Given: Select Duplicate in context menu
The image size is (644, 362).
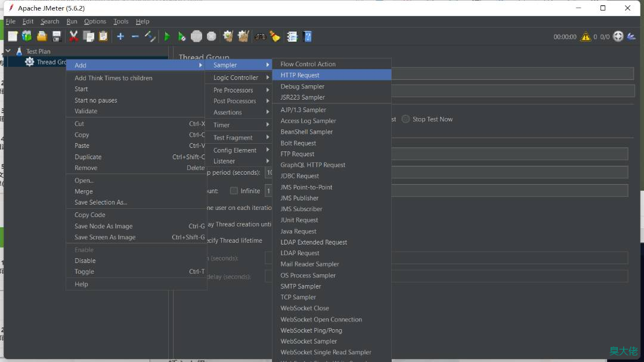Looking at the screenshot, I should point(137,157).
